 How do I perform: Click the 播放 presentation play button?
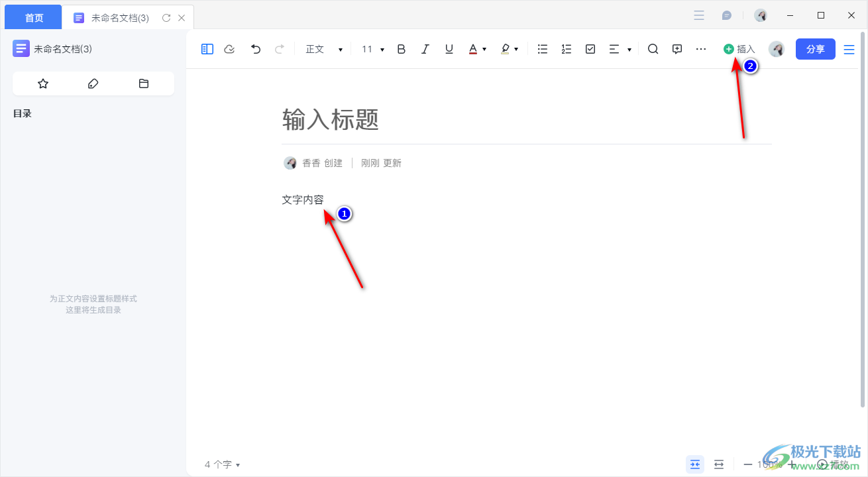(833, 464)
